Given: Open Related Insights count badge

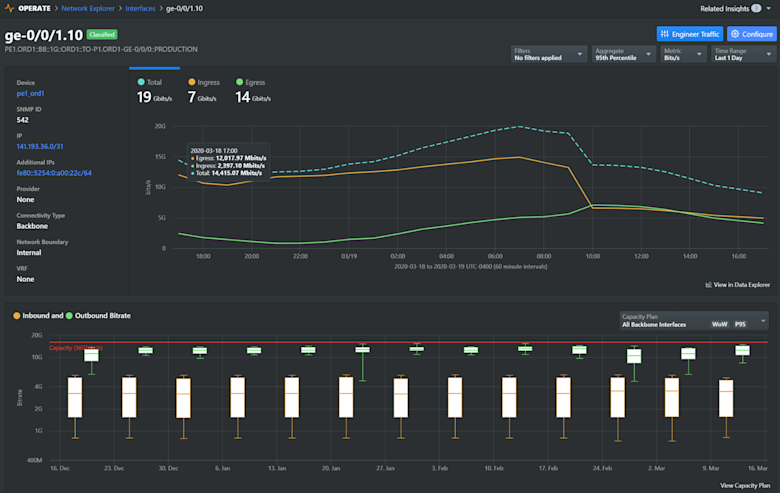Looking at the screenshot, I should 756,8.
